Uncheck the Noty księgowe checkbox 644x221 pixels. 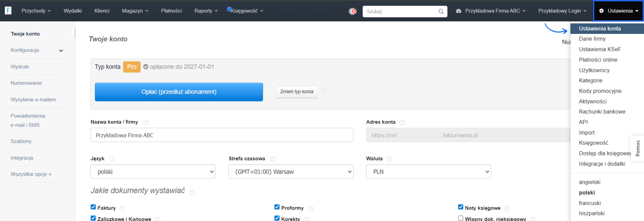tap(461, 207)
